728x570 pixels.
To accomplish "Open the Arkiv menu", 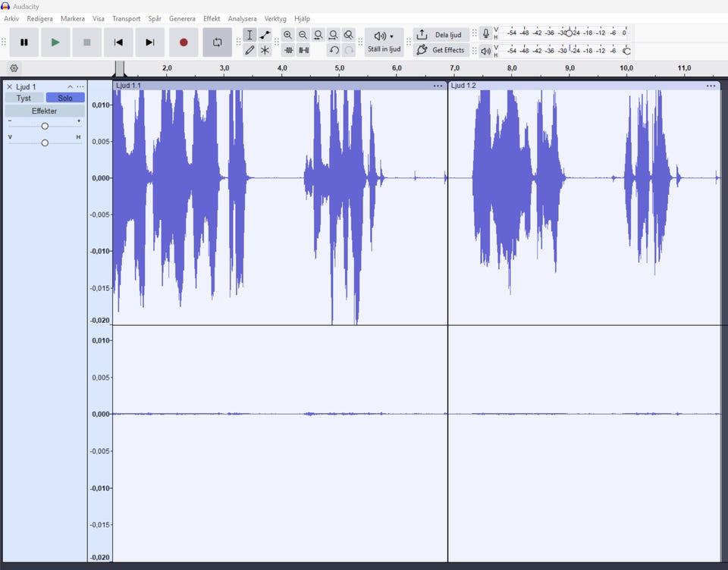I will (11, 18).
